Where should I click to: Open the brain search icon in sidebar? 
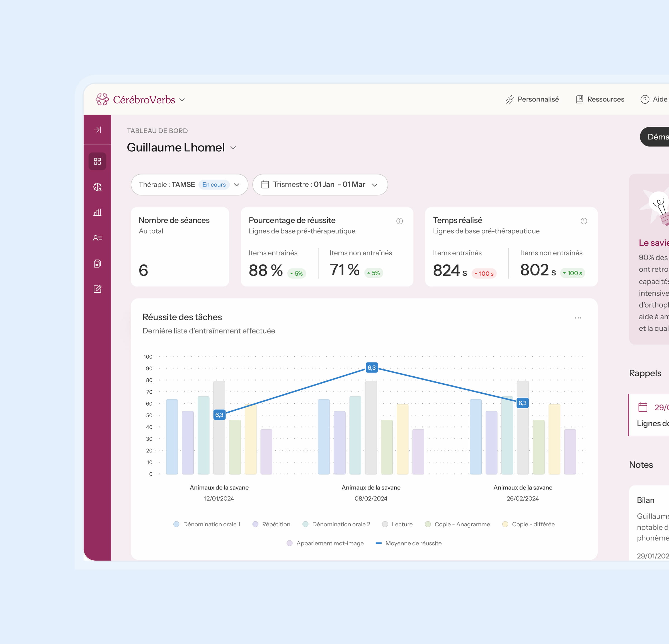97,187
